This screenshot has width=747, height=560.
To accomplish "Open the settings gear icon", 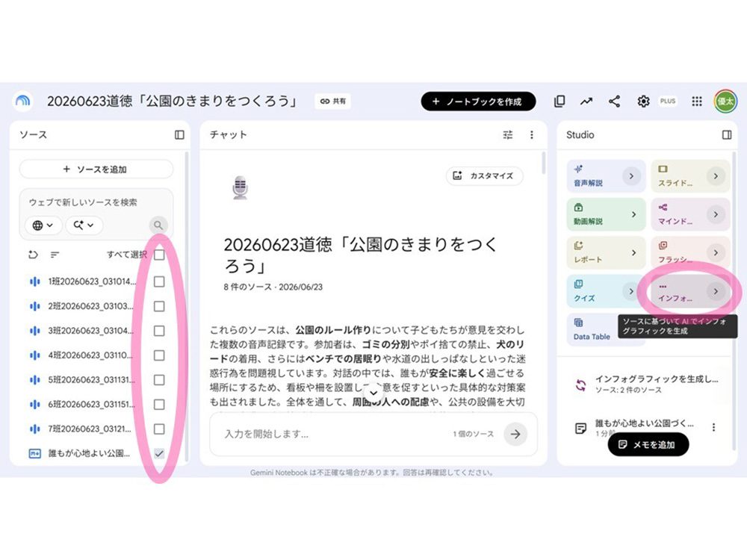I will point(643,101).
